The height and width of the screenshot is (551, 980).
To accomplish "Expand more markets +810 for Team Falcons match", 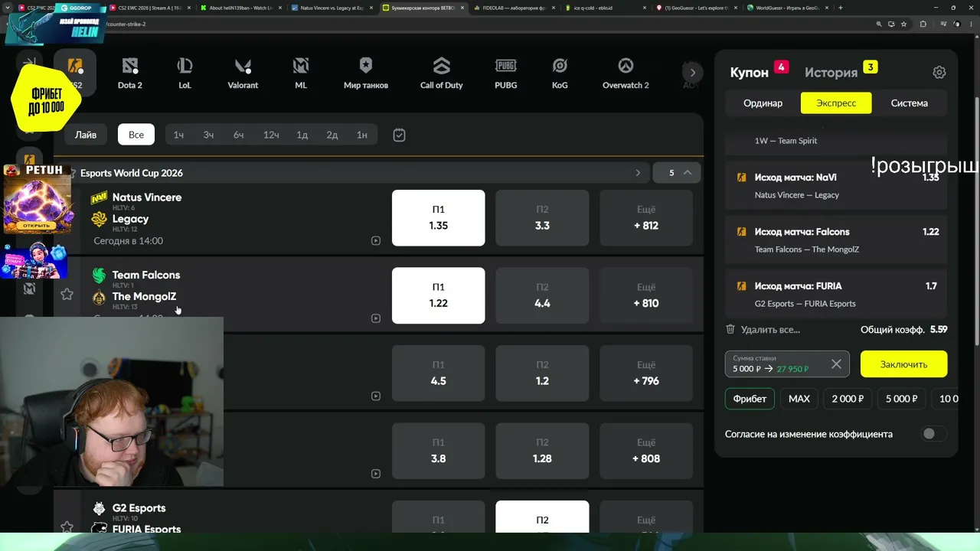I will coord(646,295).
